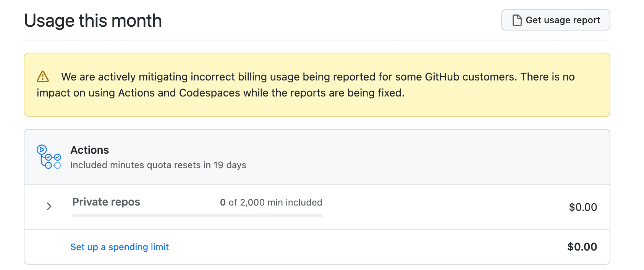Click the blank area of the spending limit row
644x270 pixels.
tap(344, 247)
